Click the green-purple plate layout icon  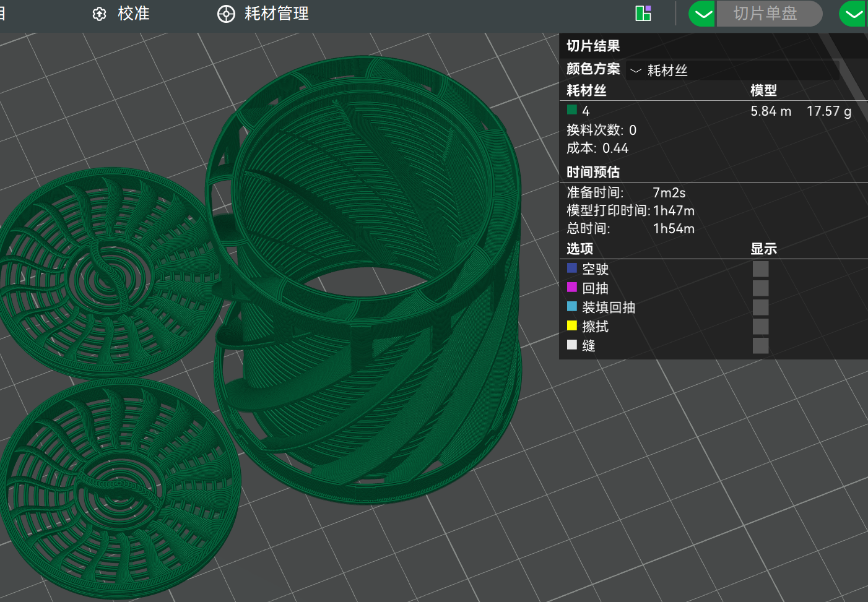643,14
